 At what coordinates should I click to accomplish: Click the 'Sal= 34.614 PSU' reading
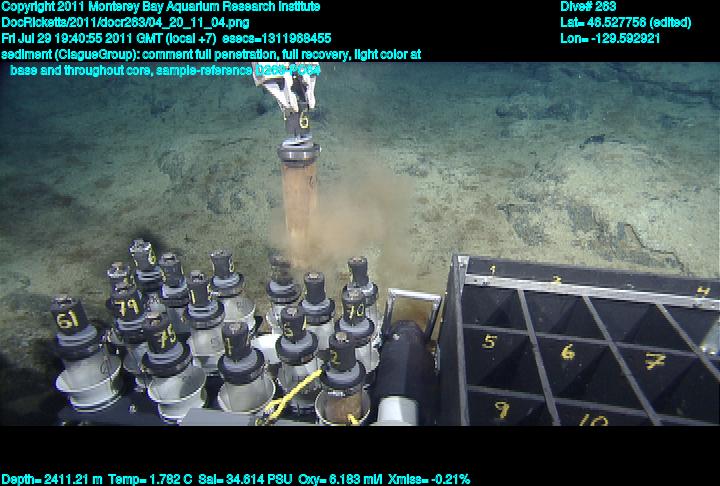(245, 479)
